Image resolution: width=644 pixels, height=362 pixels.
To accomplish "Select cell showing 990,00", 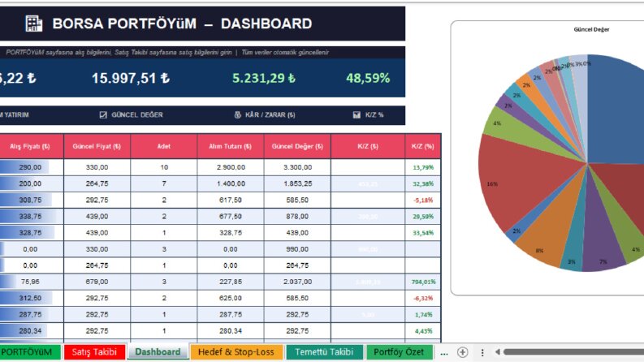I will pos(297,249).
